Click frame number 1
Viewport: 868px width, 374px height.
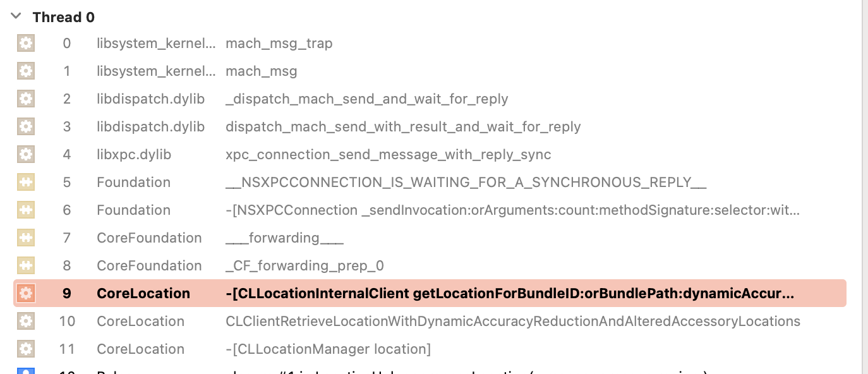click(67, 71)
